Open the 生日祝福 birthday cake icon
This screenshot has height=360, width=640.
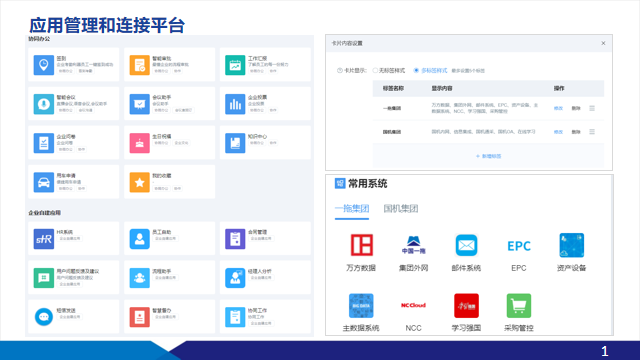[140, 143]
